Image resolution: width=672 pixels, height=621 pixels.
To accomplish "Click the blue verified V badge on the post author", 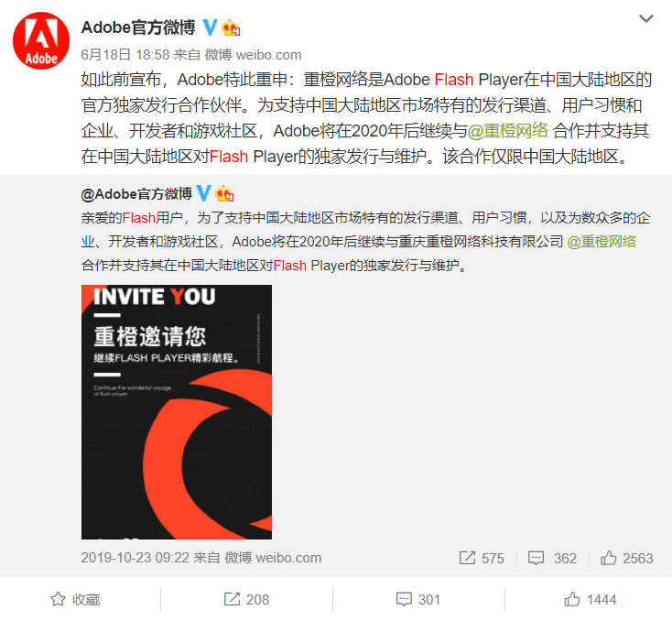I will pyautogui.click(x=210, y=27).
